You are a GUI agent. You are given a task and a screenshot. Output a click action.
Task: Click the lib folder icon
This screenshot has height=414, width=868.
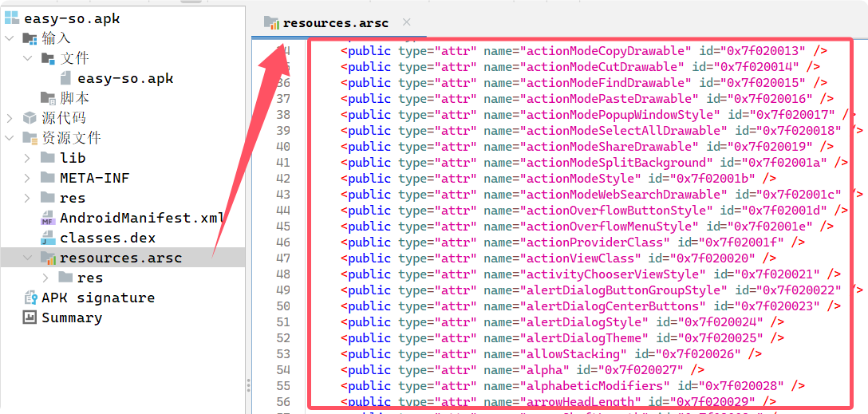[48, 158]
